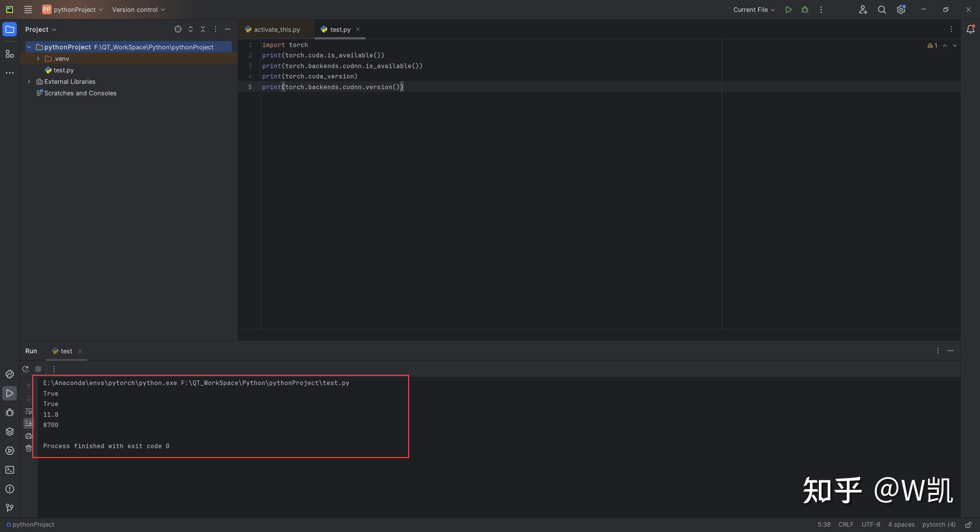Open the Python Console tool window
The image size is (980, 532).
(x=10, y=374)
